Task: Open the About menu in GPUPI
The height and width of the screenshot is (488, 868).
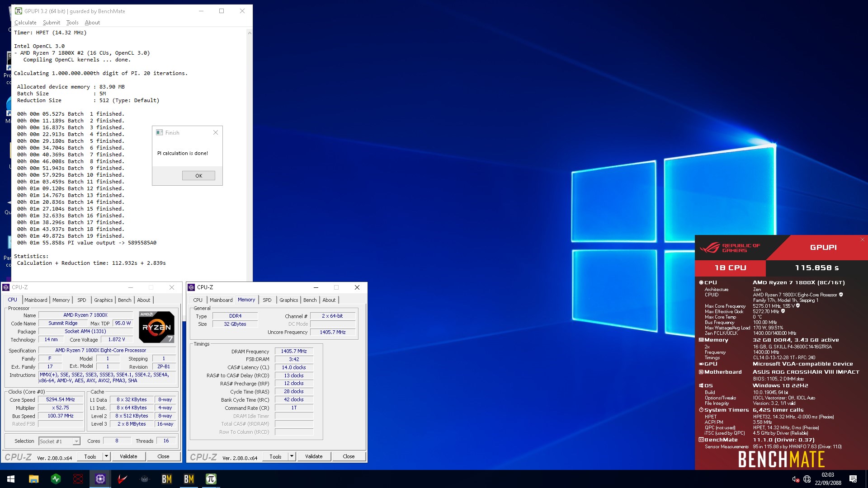Action: click(x=92, y=23)
